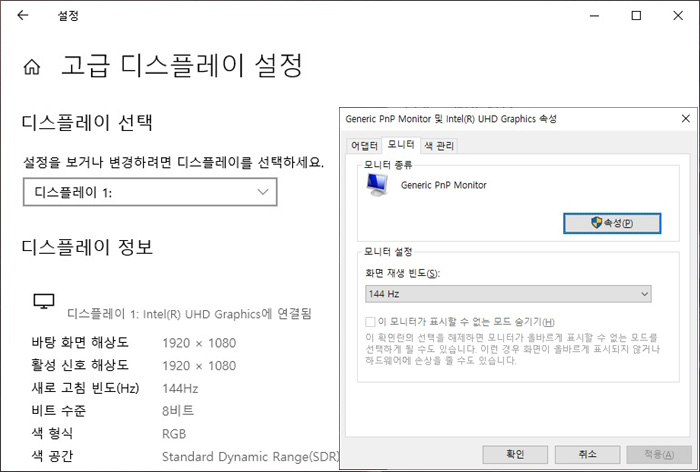Click the Generic PnP Monitor name text
700x472 pixels.
pyautogui.click(x=444, y=185)
